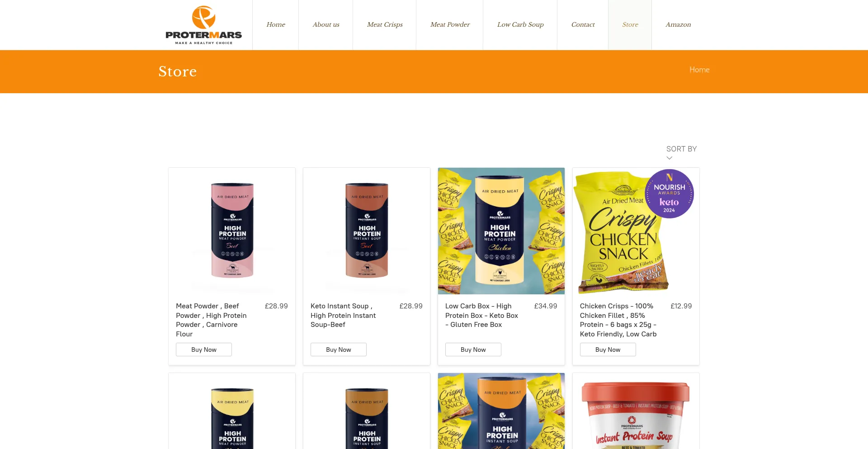Navigate to the Contact page

coord(583,24)
